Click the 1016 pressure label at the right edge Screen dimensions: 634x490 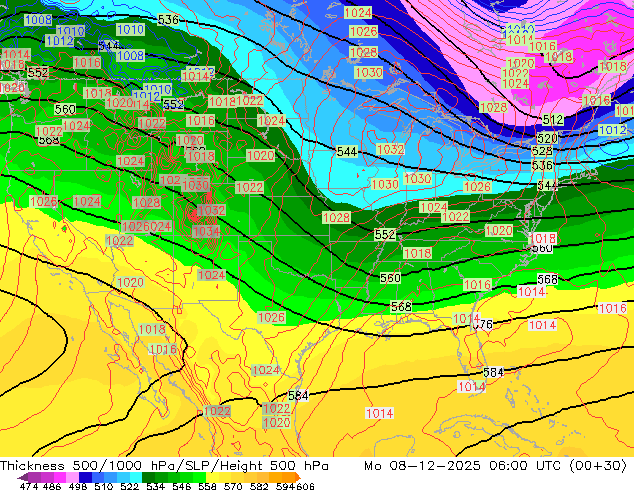[613, 308]
